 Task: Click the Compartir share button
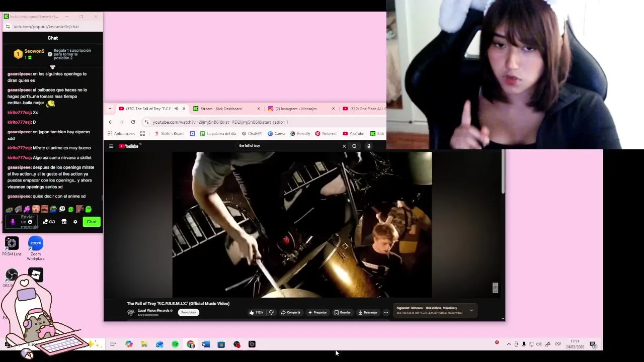pos(291,313)
